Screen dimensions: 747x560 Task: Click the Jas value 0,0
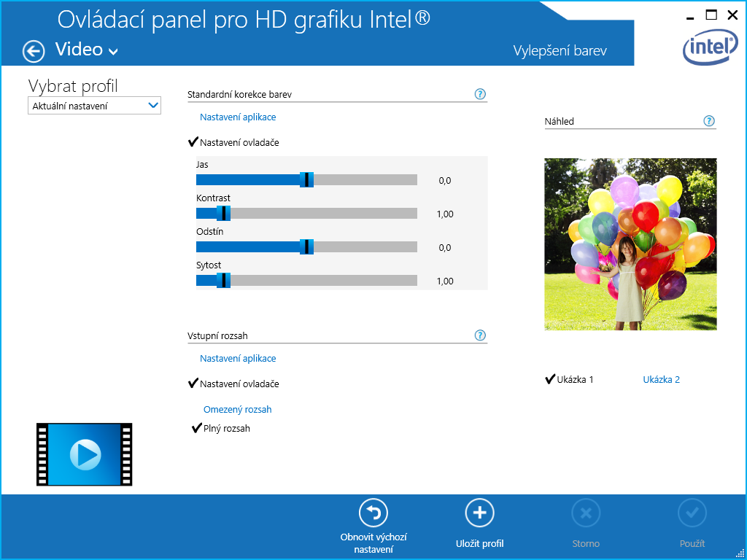click(444, 181)
